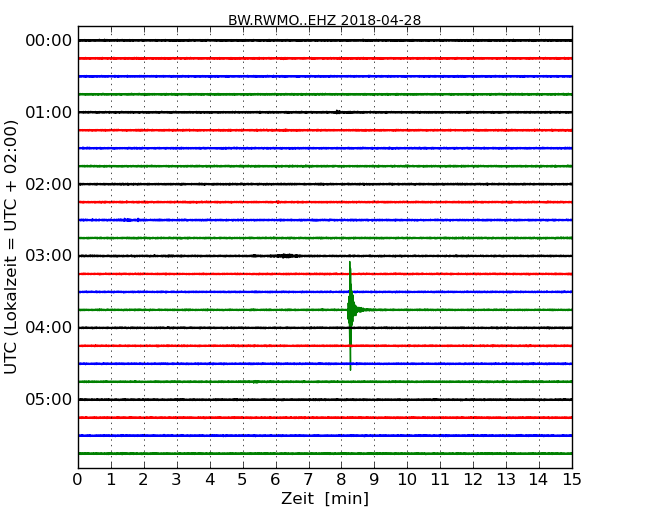650x520 pixels.
Task: Select the 00:00 time label
Action: [49, 41]
